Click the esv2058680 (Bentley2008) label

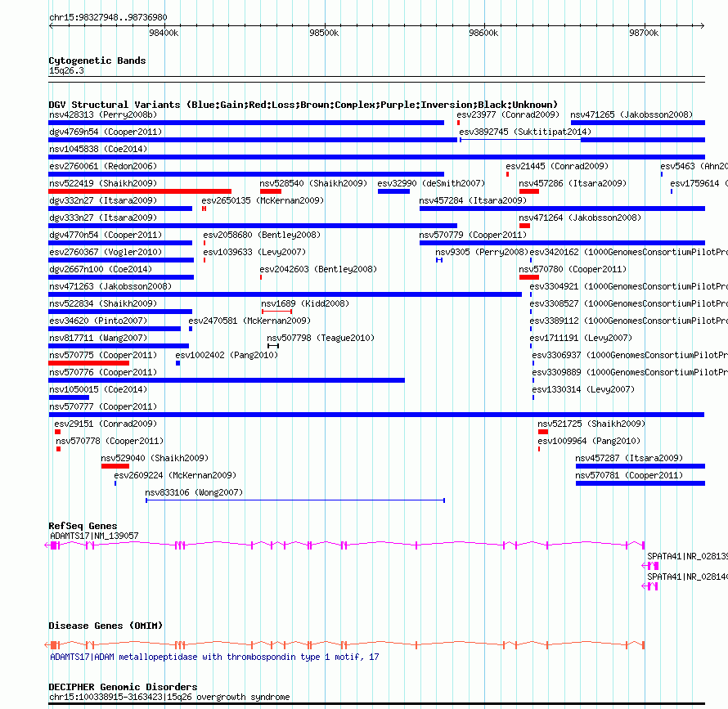point(262,235)
